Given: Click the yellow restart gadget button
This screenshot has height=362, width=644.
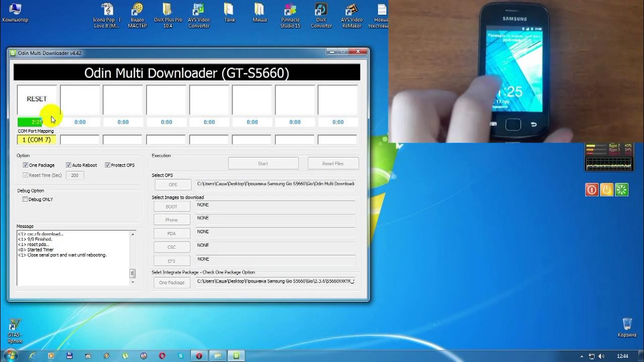Looking at the screenshot, I should [x=607, y=190].
